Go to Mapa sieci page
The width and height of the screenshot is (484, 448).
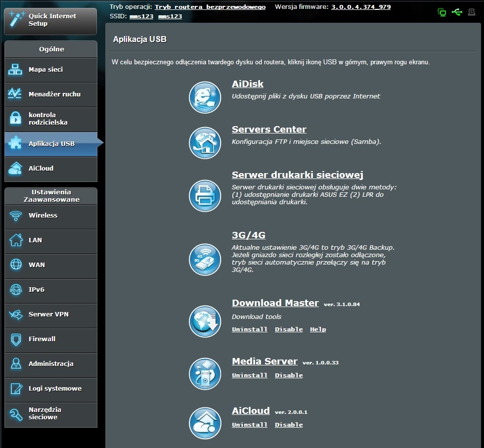[x=51, y=70]
